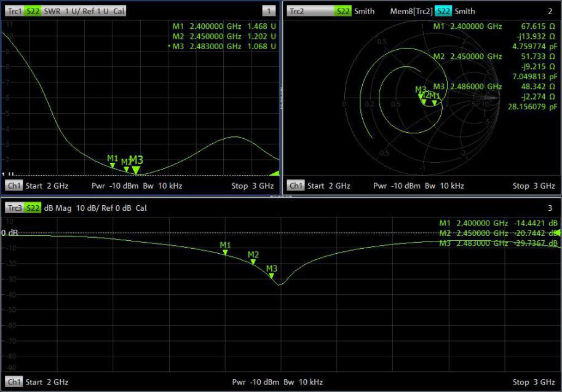Click M1 marker triangle on SWR trace

coord(113,165)
